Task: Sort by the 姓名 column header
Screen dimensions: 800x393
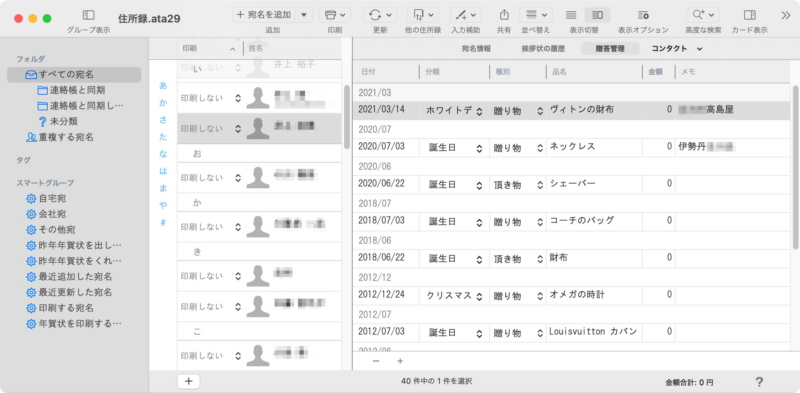Action: coord(292,48)
